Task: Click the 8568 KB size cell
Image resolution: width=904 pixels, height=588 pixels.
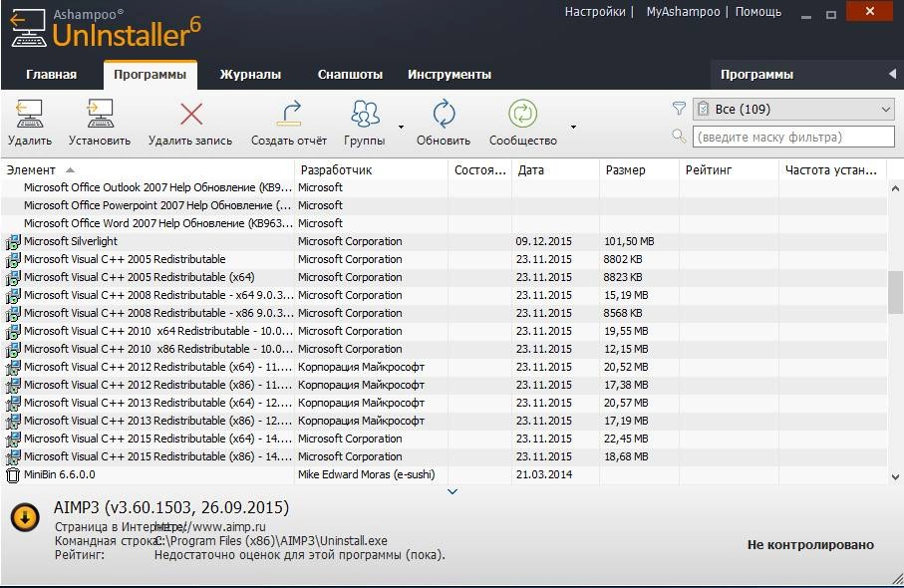Action: pyautogui.click(x=623, y=313)
